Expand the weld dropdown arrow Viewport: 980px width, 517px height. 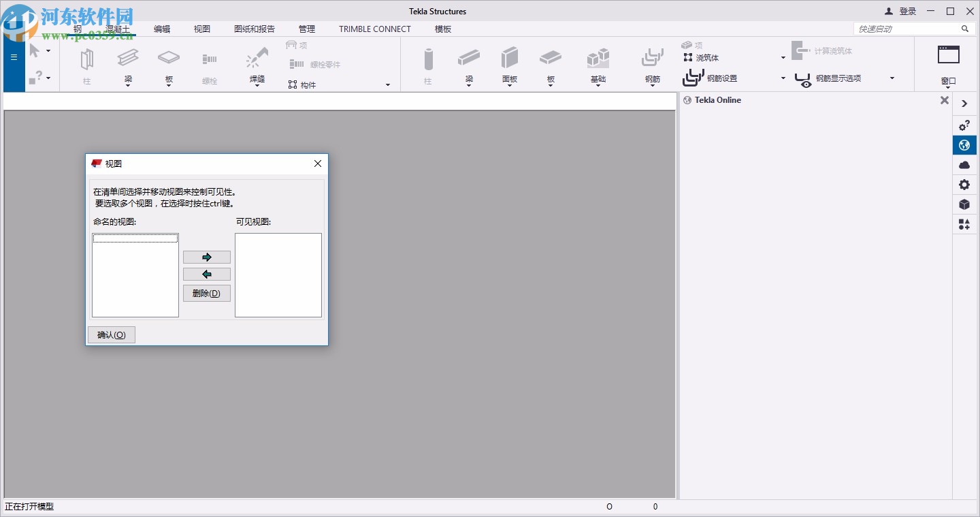(257, 87)
